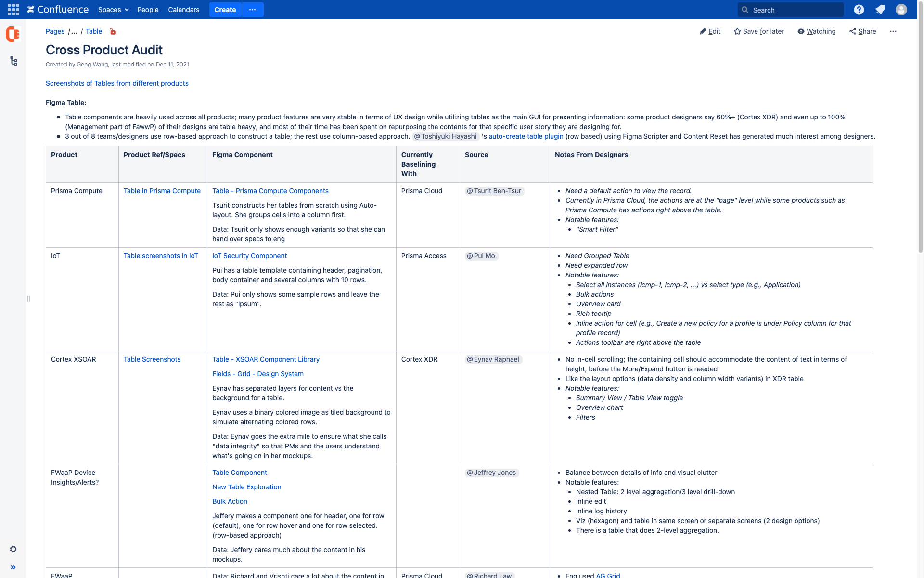Screen dimensions: 924x578
Task: Click the @Richard Law mention
Action: pyautogui.click(x=490, y=575)
